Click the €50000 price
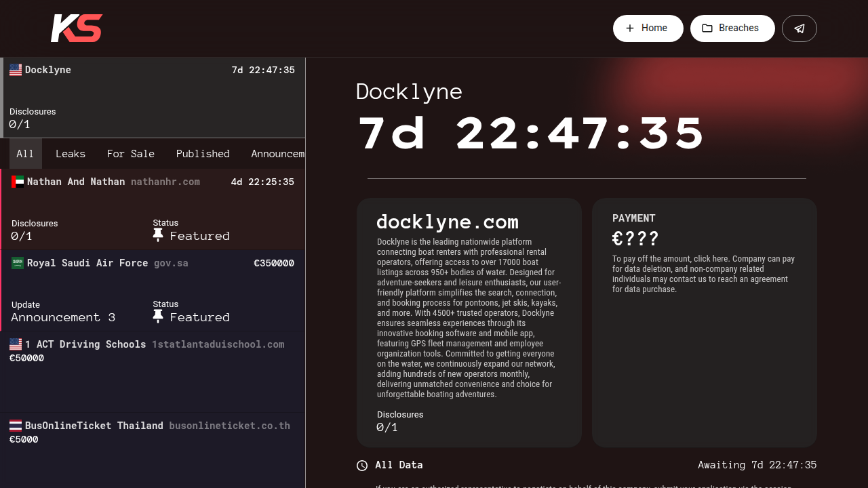Viewport: 868px width, 488px height. tap(26, 358)
